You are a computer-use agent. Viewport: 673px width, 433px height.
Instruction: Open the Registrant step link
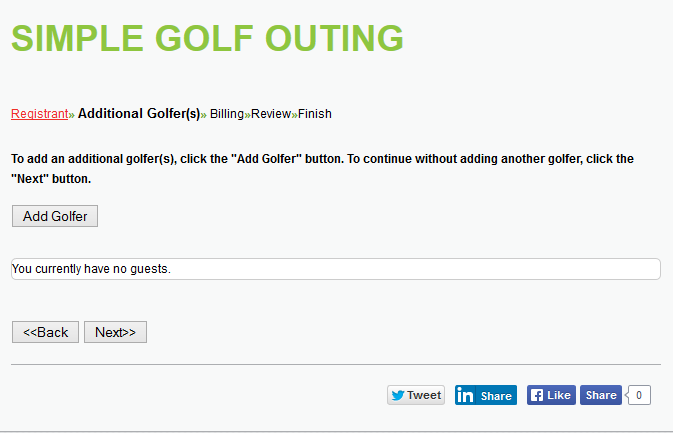(39, 114)
